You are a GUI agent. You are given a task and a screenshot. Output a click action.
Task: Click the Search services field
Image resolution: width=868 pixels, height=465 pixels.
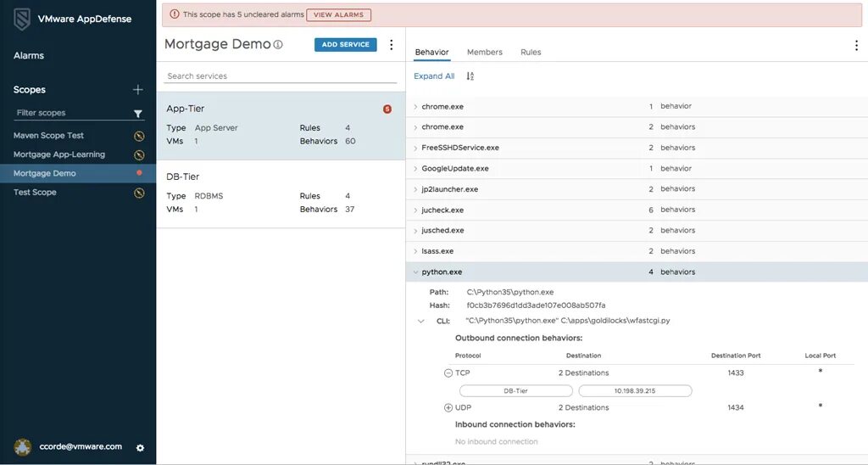click(x=280, y=76)
